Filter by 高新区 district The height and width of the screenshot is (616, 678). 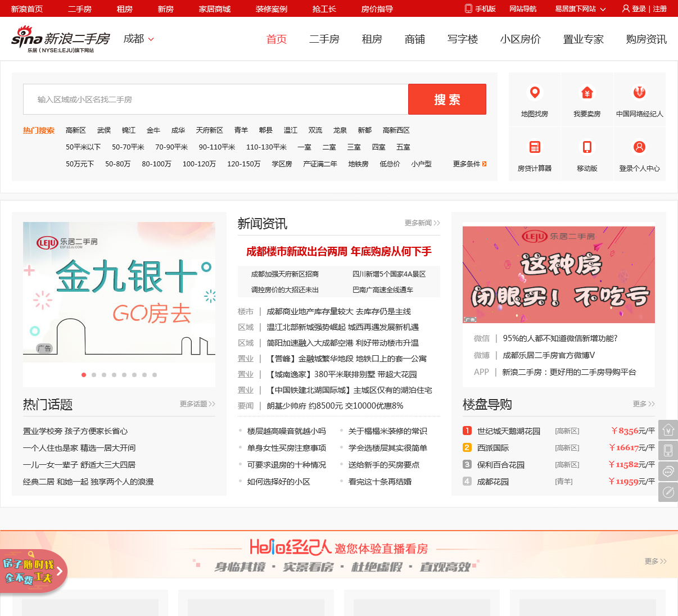76,130
